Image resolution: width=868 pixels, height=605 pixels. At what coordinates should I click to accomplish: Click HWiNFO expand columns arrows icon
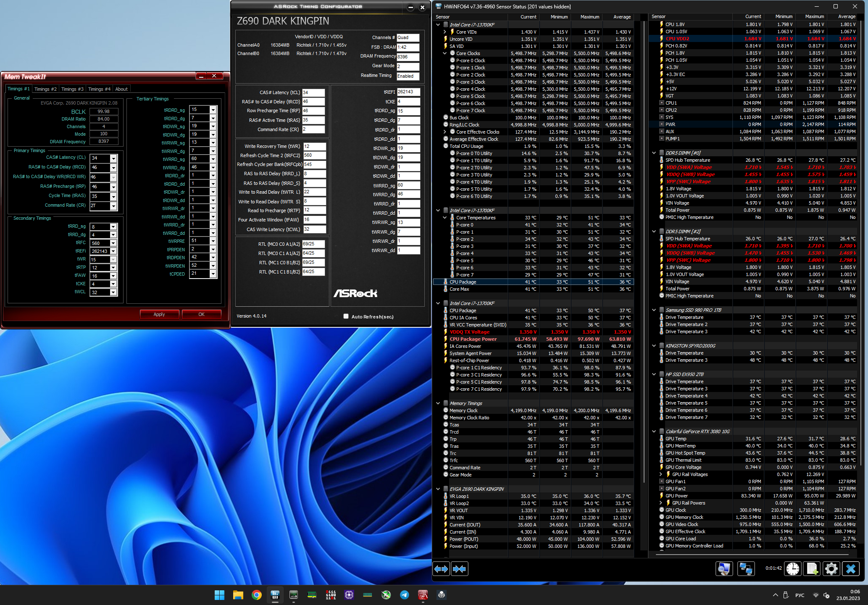coord(441,569)
